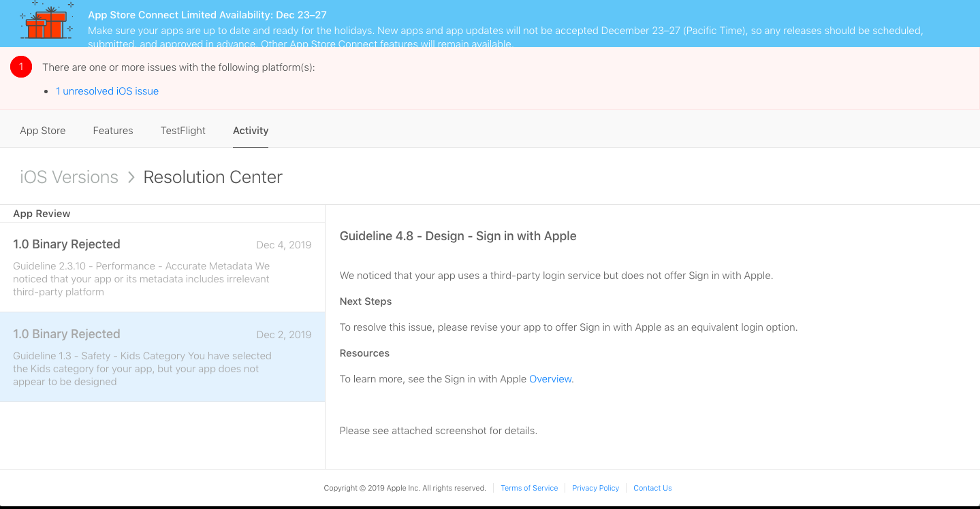The width and height of the screenshot is (980, 509).
Task: Click the Guideline 2.3.10 preview text
Action: pos(141,279)
